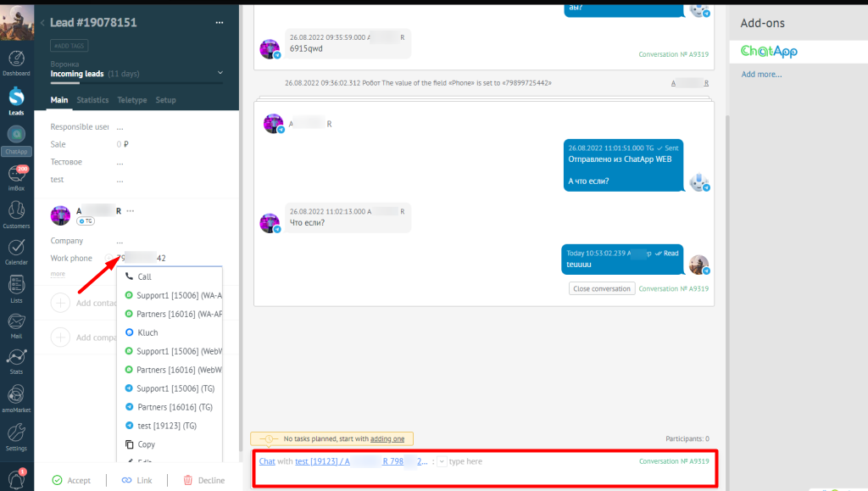Open the Dashboard from the sidebar
The height and width of the screenshot is (491, 868).
[16, 61]
